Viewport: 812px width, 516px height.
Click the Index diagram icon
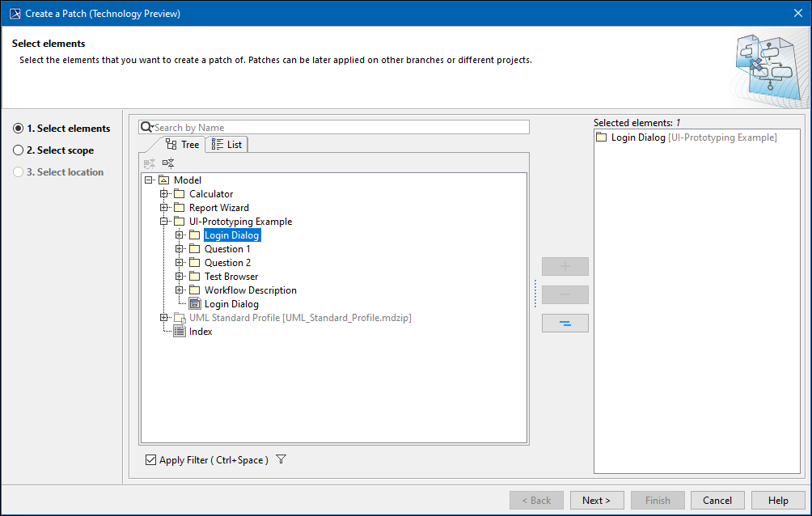[x=179, y=332]
